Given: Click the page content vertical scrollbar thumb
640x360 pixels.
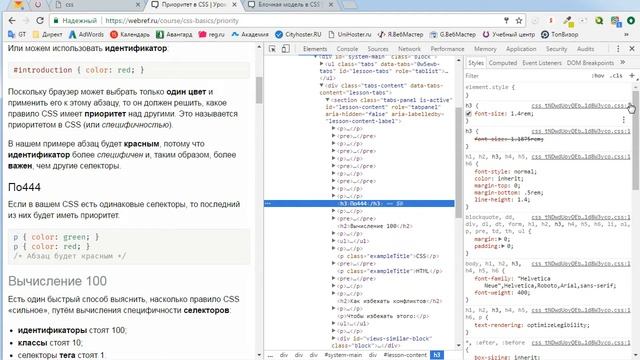Looking at the screenshot, I should (259, 90).
